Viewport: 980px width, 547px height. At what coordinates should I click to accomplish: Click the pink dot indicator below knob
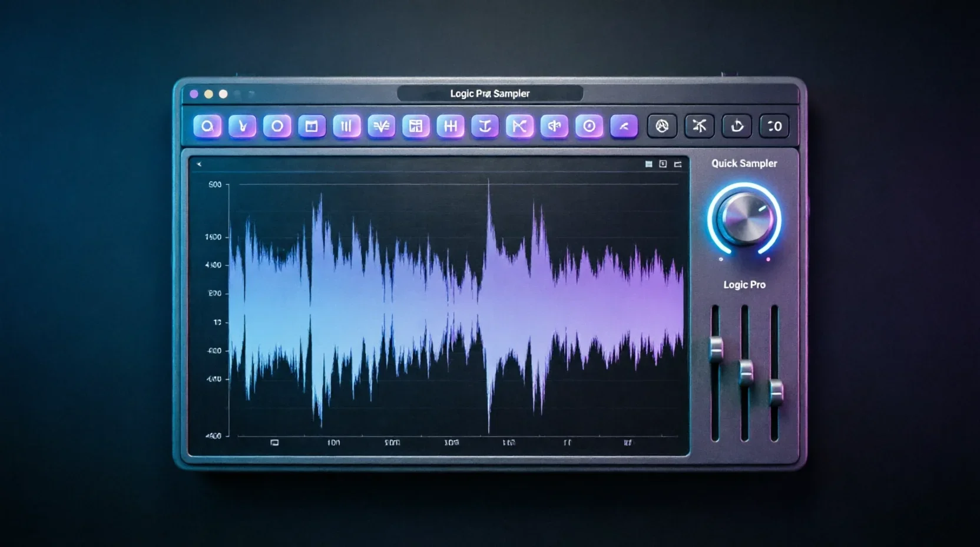(768, 259)
